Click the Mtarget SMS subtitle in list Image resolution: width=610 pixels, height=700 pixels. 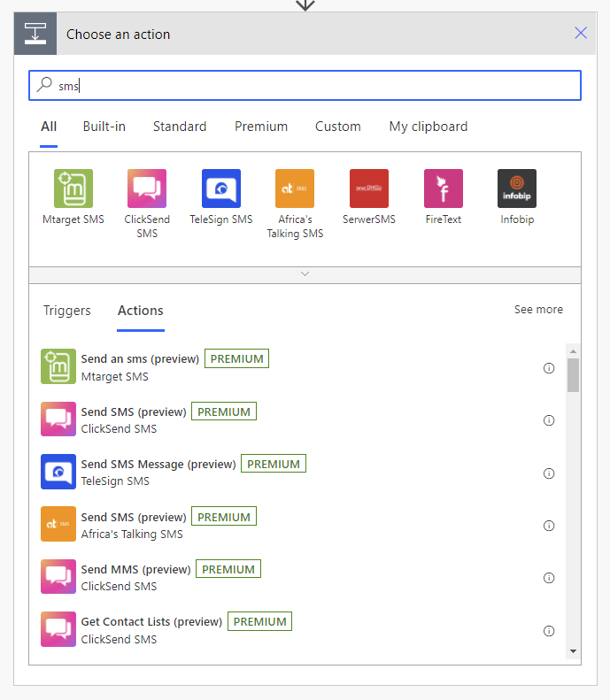click(x=115, y=377)
